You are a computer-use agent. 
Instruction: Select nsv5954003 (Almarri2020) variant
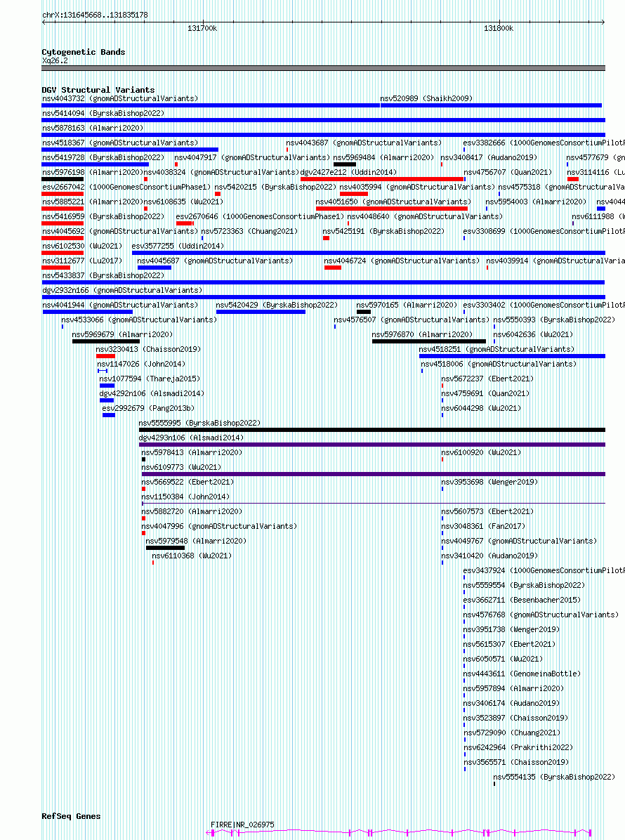[536, 202]
